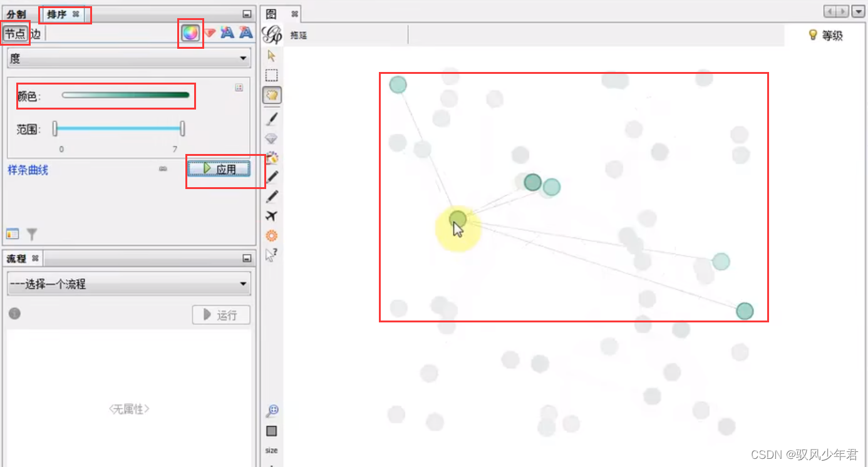Click the info icon in 流程 panel
868x467 pixels.
click(14, 313)
